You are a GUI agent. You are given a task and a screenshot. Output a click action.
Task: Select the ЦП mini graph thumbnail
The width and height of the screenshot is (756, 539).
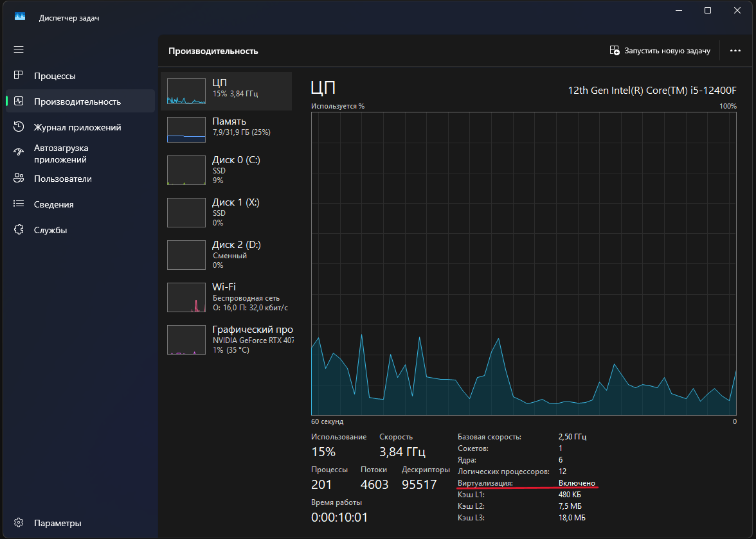tap(186, 91)
